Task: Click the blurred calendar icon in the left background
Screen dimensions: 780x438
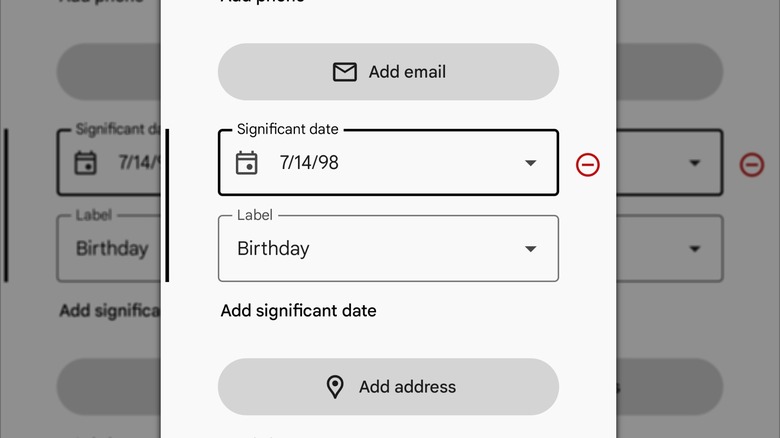Action: point(86,162)
